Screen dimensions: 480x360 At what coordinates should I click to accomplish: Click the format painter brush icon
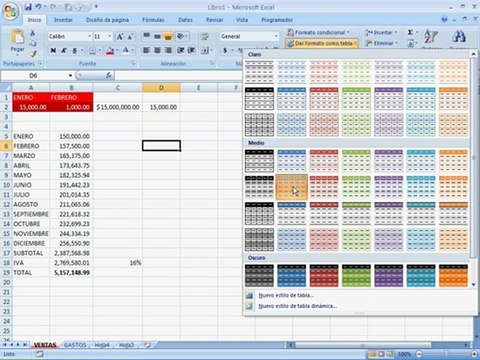[33, 53]
